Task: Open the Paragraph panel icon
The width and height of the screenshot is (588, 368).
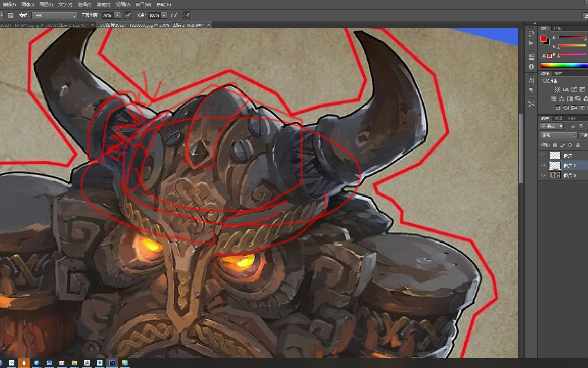Action: 531,90
